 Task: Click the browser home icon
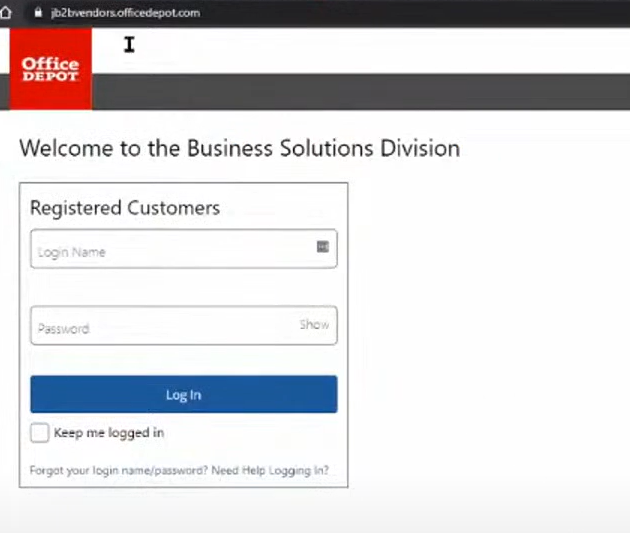(x=5, y=12)
